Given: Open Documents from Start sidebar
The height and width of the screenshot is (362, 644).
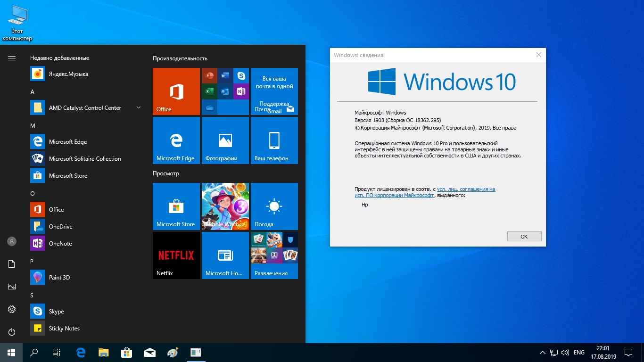Looking at the screenshot, I should 12,264.
